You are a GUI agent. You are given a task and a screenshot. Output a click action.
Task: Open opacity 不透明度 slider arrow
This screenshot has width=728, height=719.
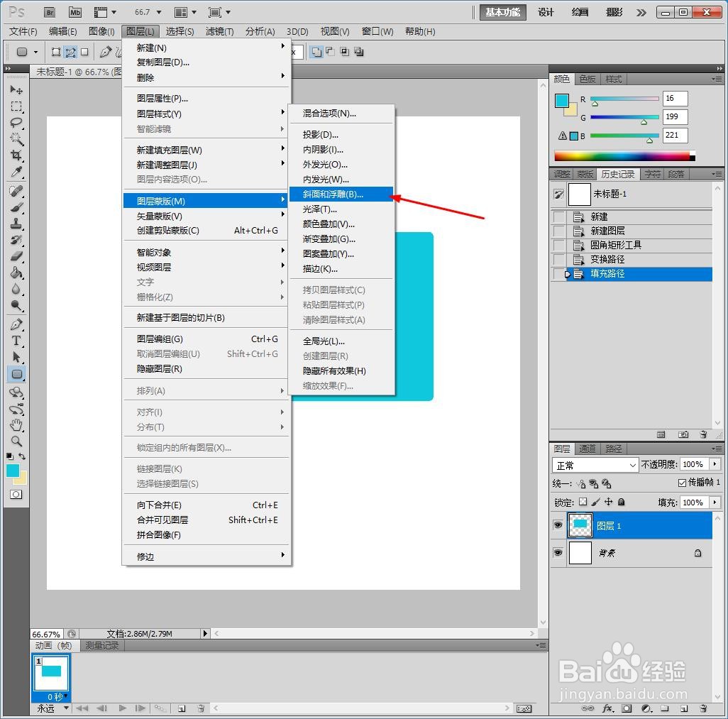pyautogui.click(x=715, y=464)
